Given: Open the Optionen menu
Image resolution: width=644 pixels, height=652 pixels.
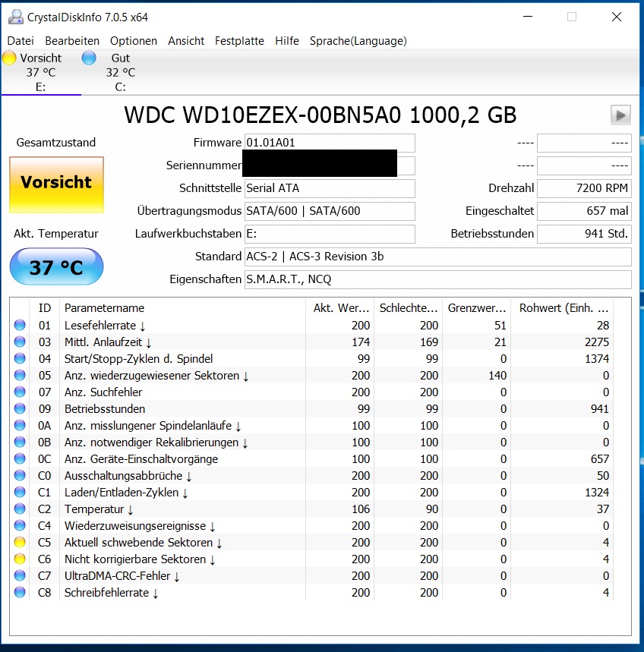Looking at the screenshot, I should (x=134, y=41).
